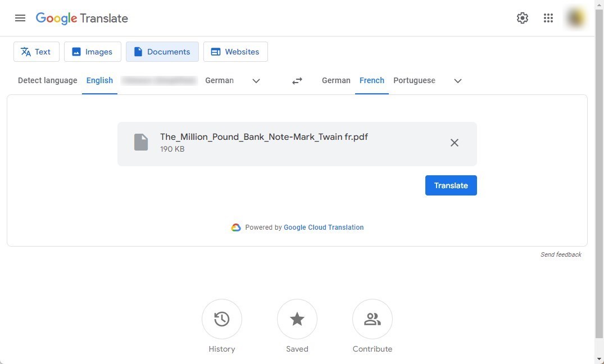
Task: Remove the uploaded PDF file
Action: (454, 143)
